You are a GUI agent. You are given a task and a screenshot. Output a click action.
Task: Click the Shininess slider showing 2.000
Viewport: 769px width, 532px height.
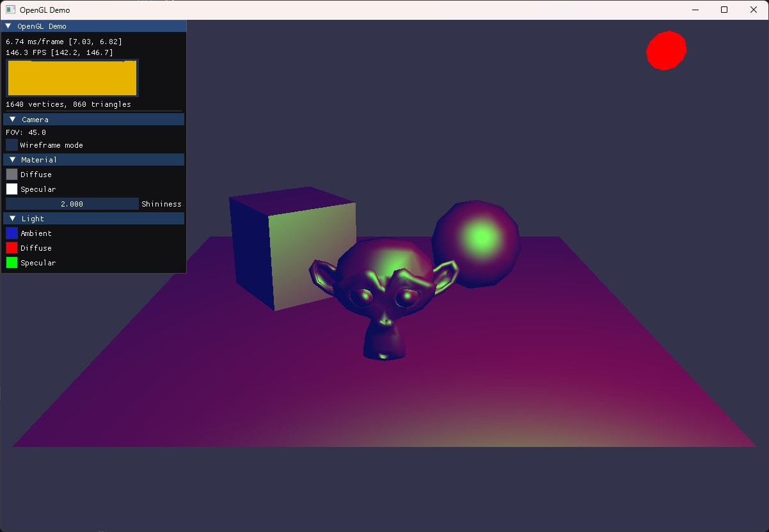coord(72,204)
